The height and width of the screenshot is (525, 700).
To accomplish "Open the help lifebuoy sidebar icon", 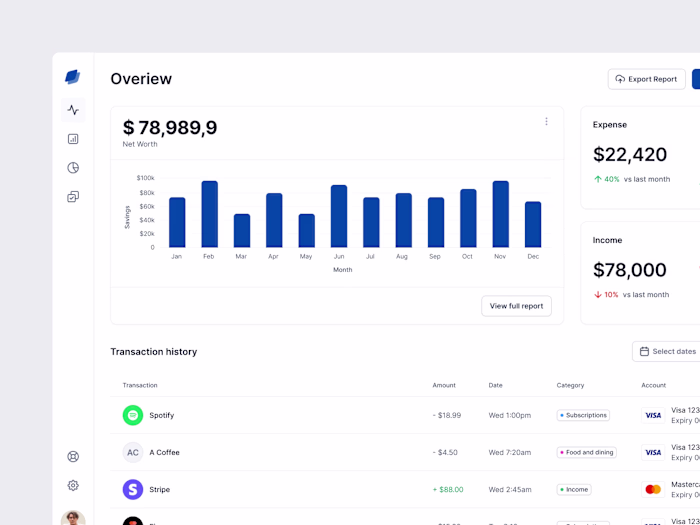I will coord(73,456).
